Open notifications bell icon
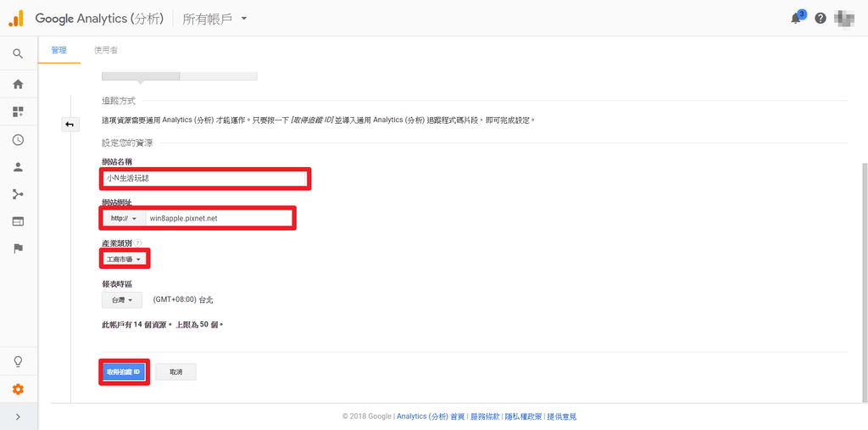 [x=796, y=18]
